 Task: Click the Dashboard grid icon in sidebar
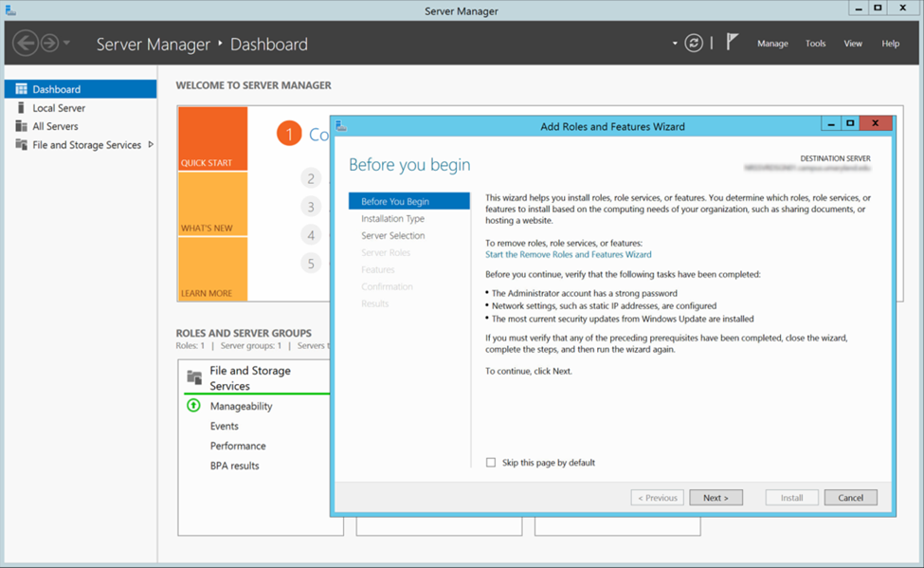(x=21, y=89)
